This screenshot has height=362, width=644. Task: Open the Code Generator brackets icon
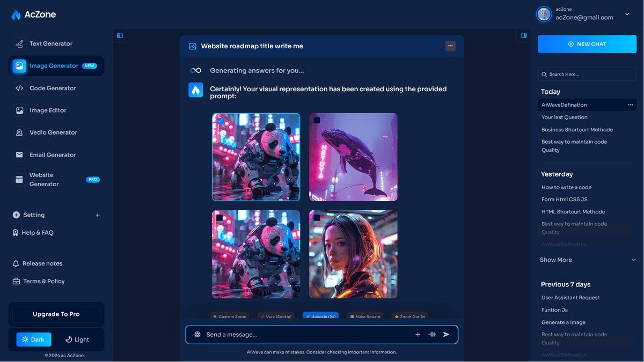click(19, 88)
